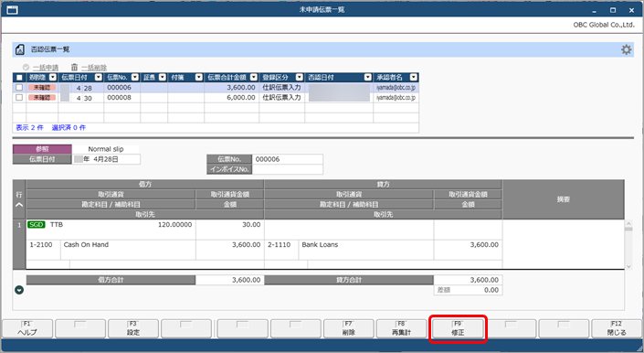Screen dimensions: 644x353
Task: Click the 仕訳伝票入力 cell for slip 000008
Action: click(x=281, y=97)
